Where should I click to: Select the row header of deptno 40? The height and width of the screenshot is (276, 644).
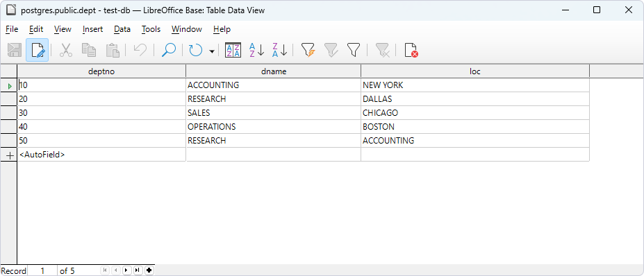[x=8, y=127]
